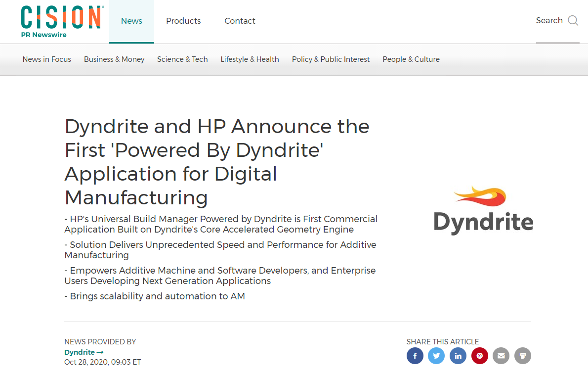This screenshot has width=588, height=378.
Task: Browse Policy & Public Interest news
Action: pos(331,59)
